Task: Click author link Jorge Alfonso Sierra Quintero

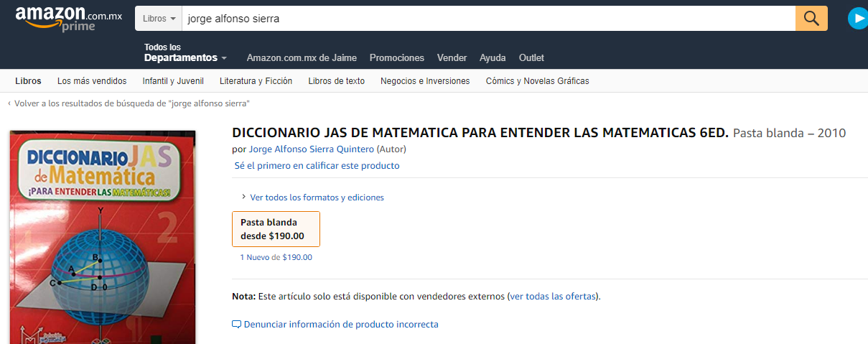Action: coord(311,149)
